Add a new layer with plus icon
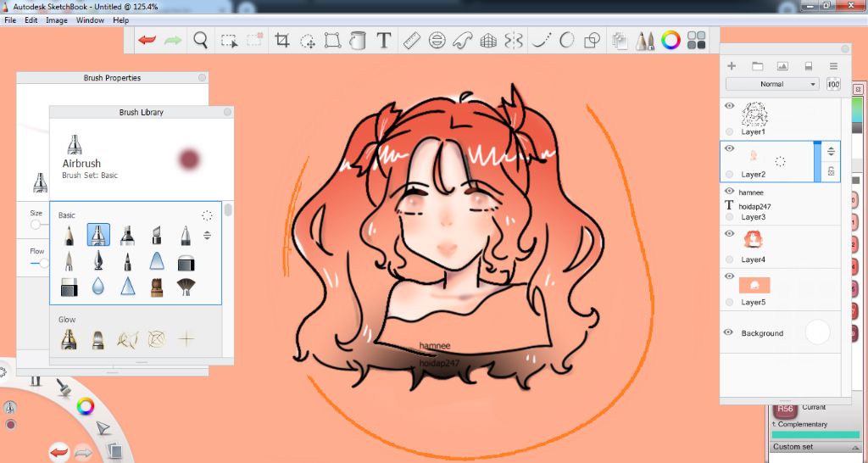 pyautogui.click(x=732, y=66)
